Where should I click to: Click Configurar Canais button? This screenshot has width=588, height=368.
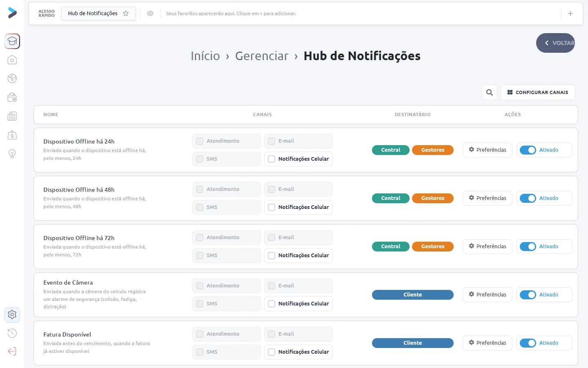coord(538,92)
